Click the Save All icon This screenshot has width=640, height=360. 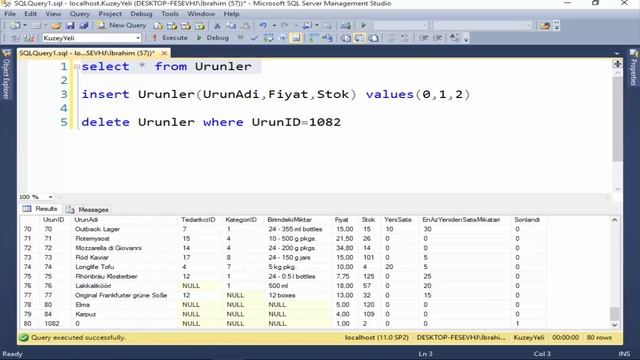point(84,25)
